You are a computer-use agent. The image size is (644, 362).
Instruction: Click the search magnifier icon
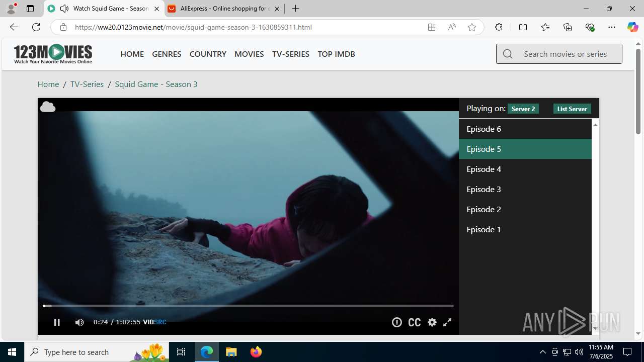508,54
